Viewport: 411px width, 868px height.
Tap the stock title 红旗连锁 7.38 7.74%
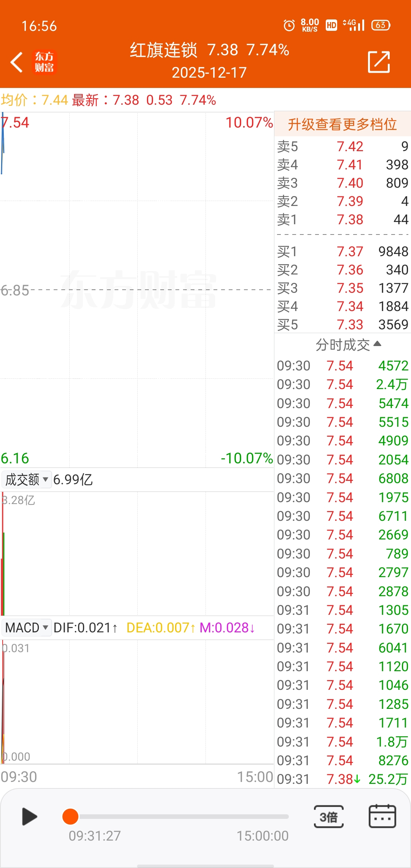[x=209, y=50]
